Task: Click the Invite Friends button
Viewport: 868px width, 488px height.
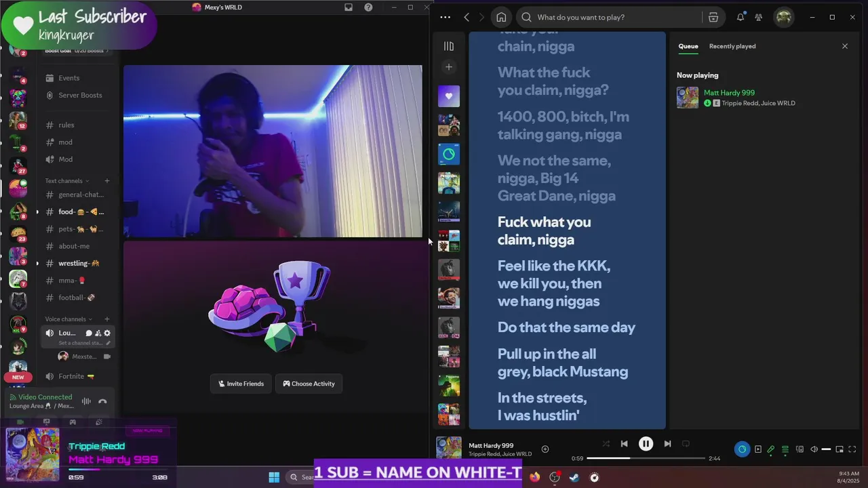Action: (x=241, y=384)
